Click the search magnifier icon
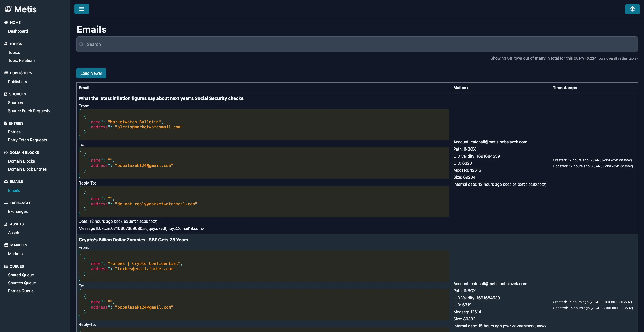Viewport: 644px width, 332px height. 82,44
